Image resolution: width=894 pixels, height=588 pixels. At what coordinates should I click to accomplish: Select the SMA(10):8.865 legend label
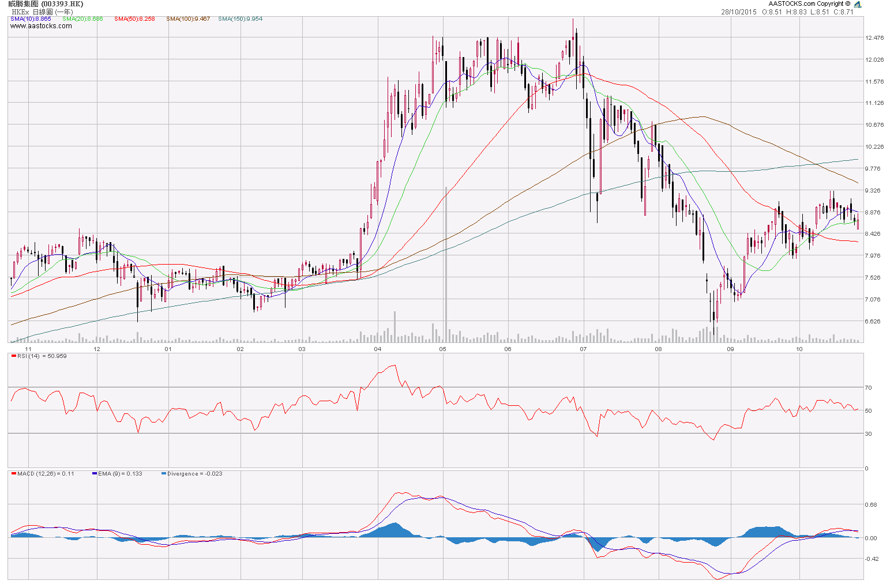(x=31, y=19)
